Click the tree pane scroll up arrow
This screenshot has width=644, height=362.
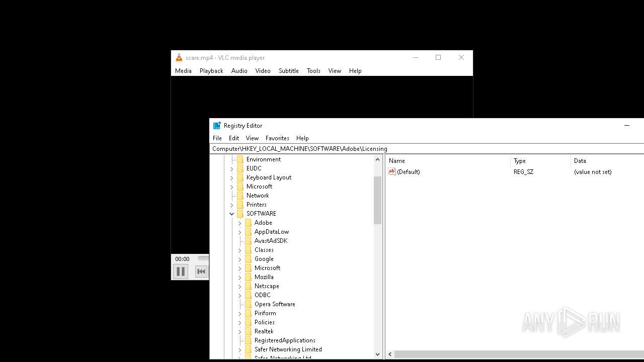(378, 159)
